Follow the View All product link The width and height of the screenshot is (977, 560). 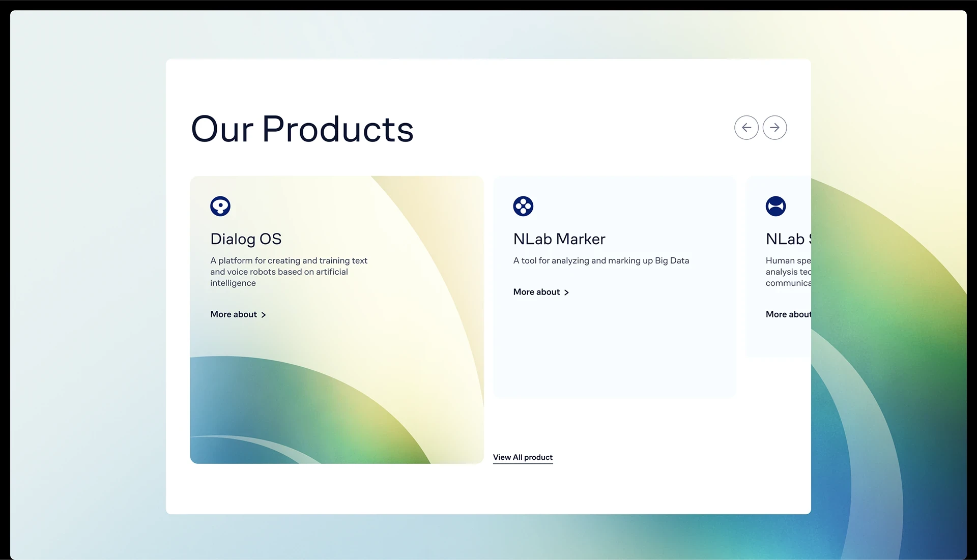pyautogui.click(x=523, y=457)
